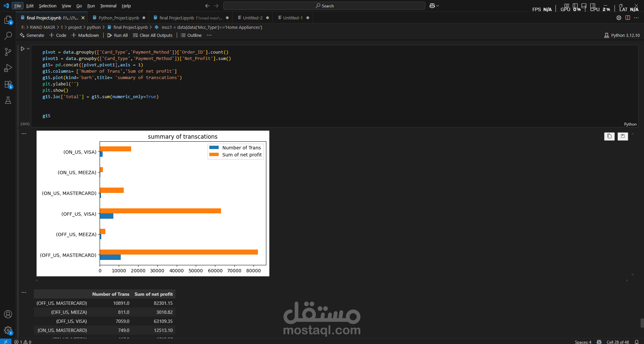Image resolution: width=644 pixels, height=344 pixels.
Task: Open more actions for chart output
Action: 24,134
